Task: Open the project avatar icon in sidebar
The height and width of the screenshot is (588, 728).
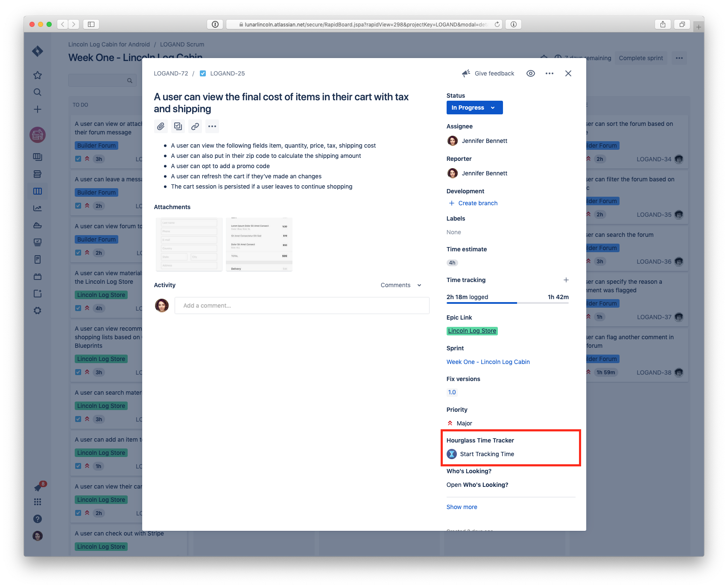Action: (x=38, y=135)
